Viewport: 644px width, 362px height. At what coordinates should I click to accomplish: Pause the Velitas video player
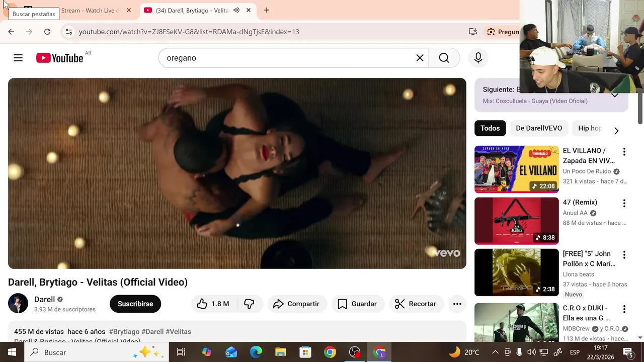(x=237, y=173)
